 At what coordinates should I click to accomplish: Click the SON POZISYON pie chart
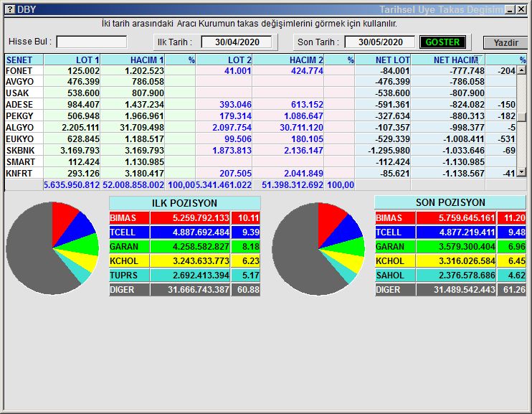(x=318, y=249)
